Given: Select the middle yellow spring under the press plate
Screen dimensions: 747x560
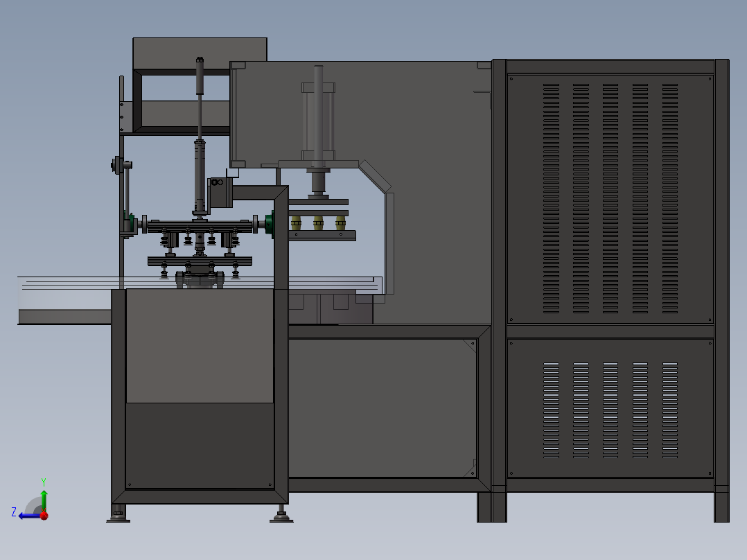Looking at the screenshot, I should coord(318,222).
